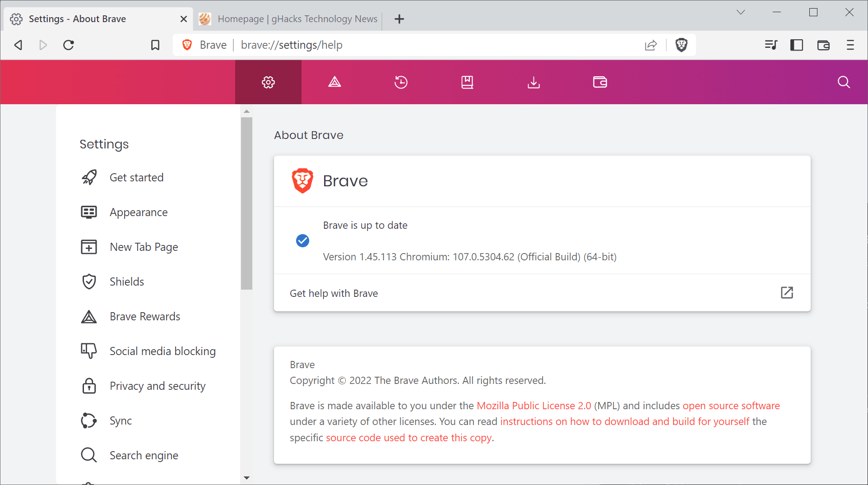Viewport: 868px width, 485px height.
Task: Open the browser hamburger menu
Action: tap(850, 45)
